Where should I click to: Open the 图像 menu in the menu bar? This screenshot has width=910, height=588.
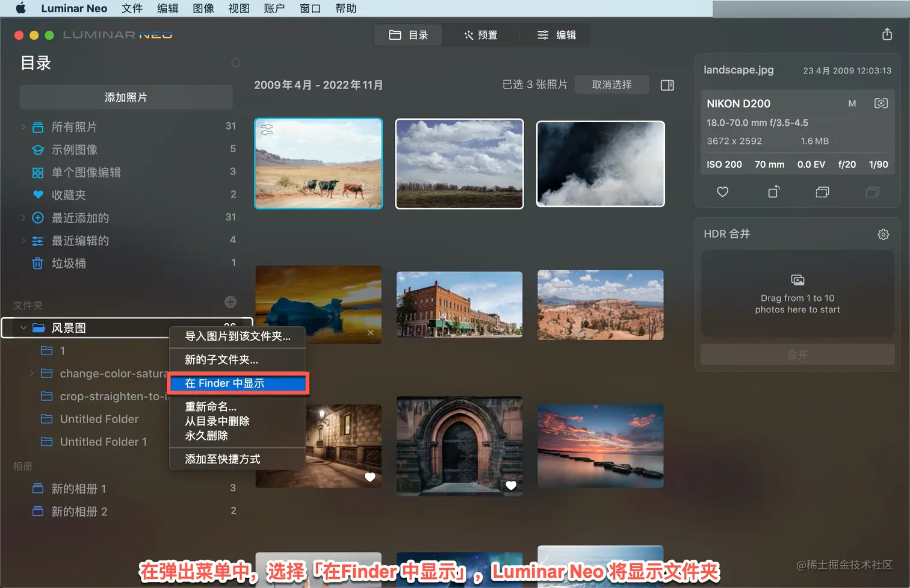[x=203, y=8]
